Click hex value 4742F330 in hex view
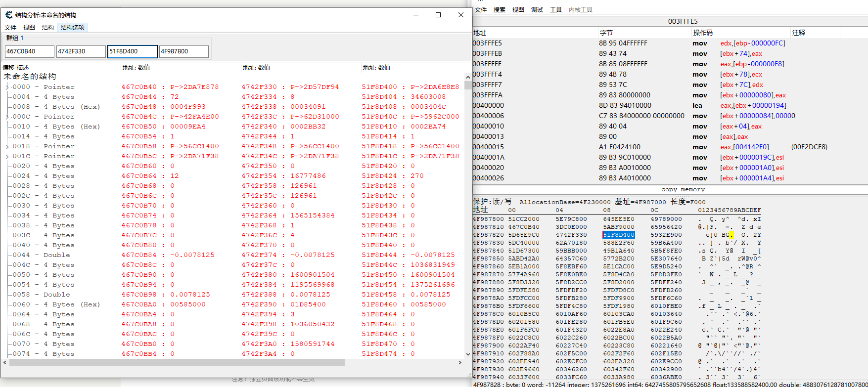868x387 pixels. [x=571, y=235]
